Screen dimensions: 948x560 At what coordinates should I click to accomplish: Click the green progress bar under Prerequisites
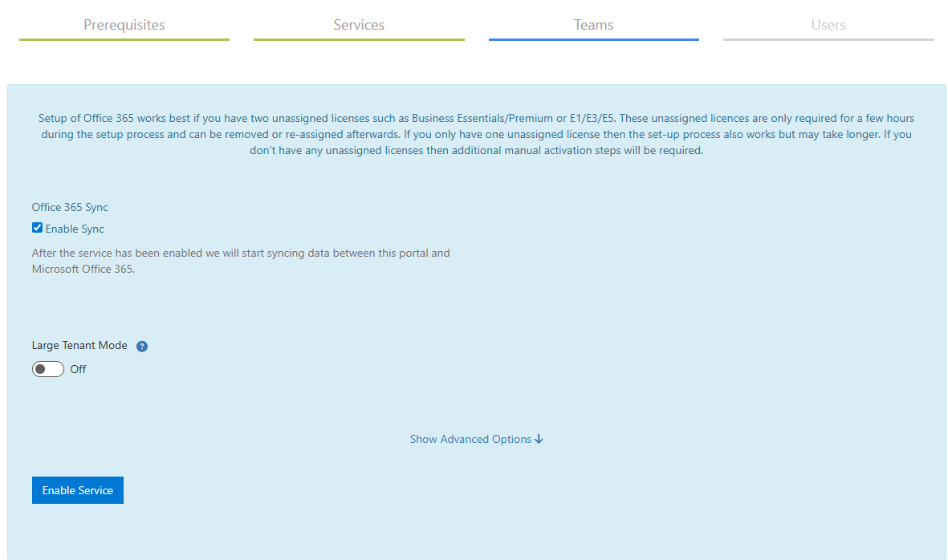[x=124, y=39]
